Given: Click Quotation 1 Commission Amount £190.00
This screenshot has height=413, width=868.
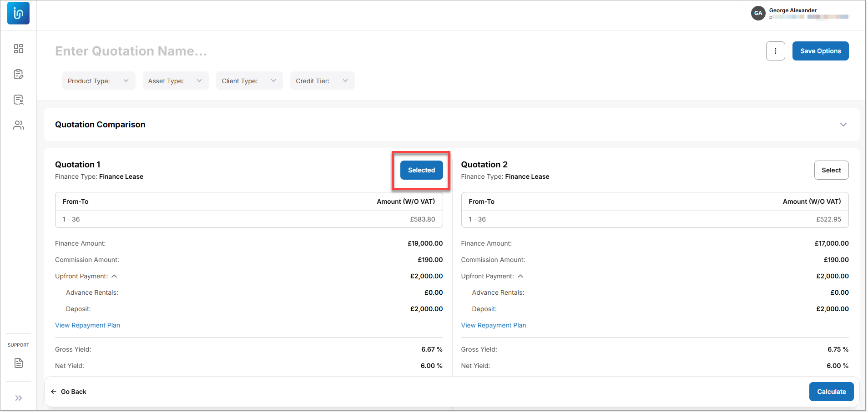Looking at the screenshot, I should tap(430, 260).
